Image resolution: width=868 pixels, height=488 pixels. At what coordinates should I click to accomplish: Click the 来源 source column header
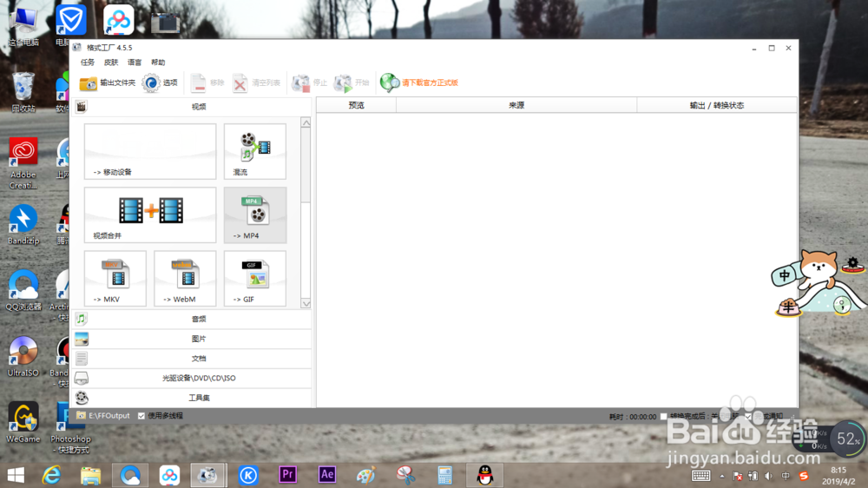[516, 105]
